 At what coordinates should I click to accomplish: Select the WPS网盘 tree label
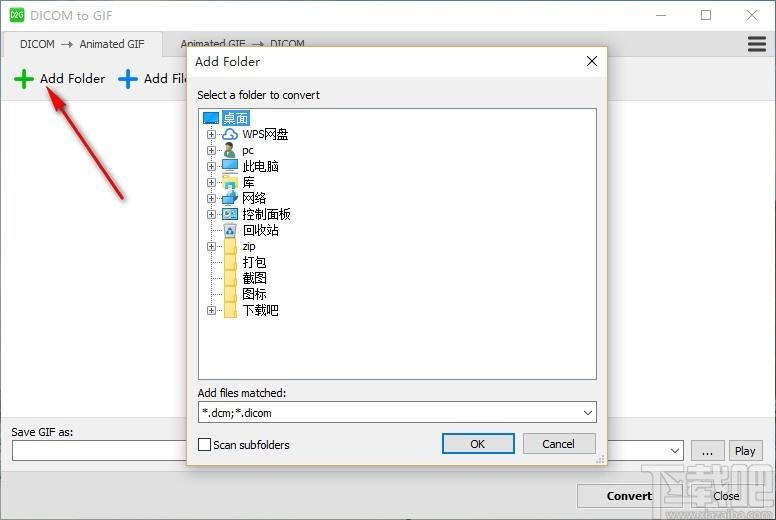pos(265,134)
